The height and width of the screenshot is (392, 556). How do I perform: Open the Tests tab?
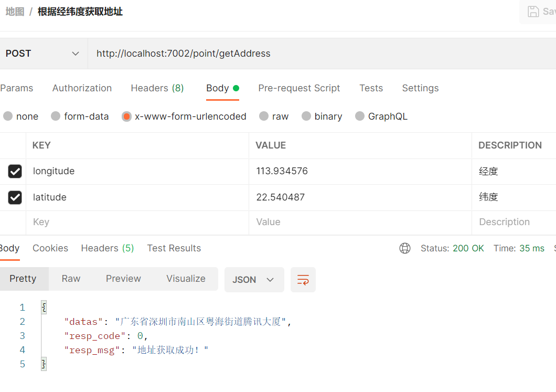tap(371, 88)
